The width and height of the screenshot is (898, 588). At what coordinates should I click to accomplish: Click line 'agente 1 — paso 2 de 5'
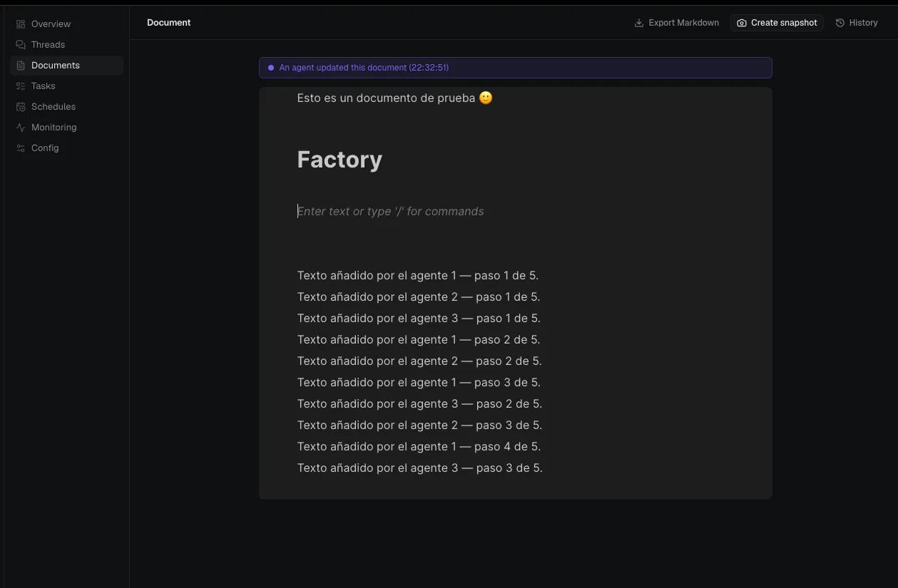[419, 340]
